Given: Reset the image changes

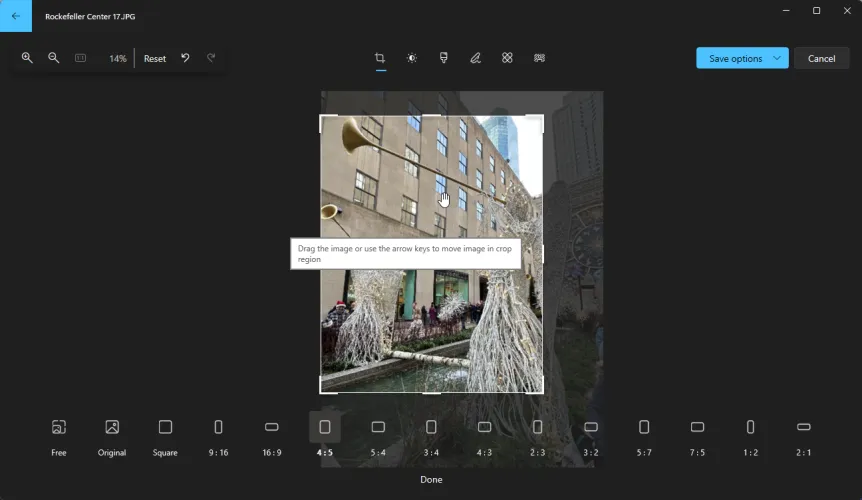Looking at the screenshot, I should (155, 58).
